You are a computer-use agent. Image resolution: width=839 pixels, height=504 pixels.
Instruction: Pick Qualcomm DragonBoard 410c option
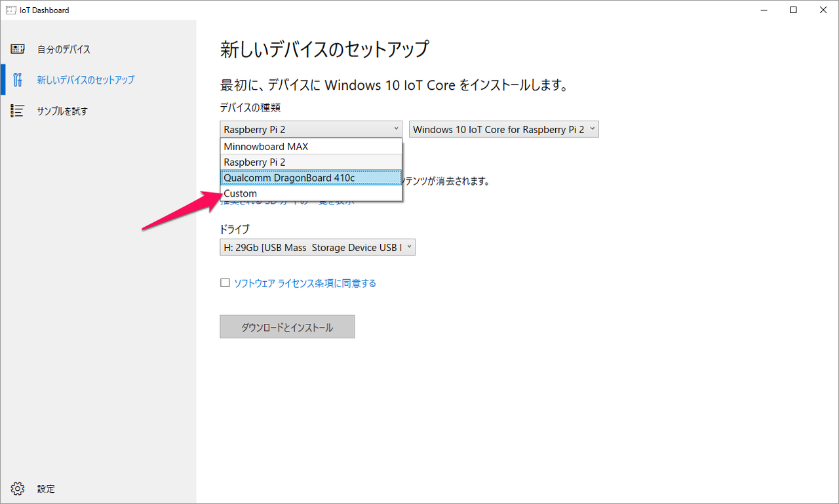pyautogui.click(x=311, y=178)
